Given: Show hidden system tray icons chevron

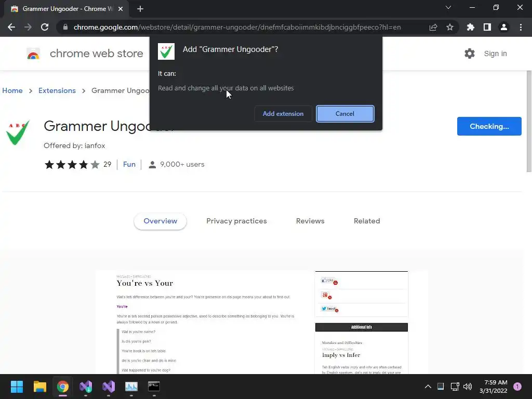Looking at the screenshot, I should coord(428,387).
